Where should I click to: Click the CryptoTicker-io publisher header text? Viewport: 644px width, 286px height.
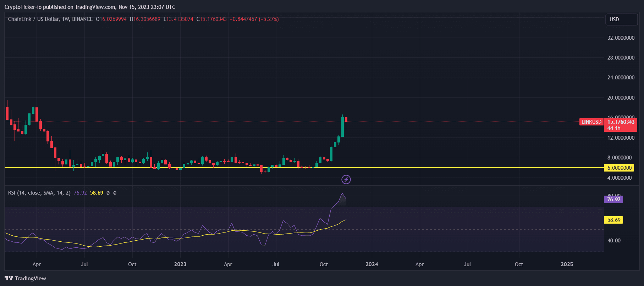tap(90, 7)
